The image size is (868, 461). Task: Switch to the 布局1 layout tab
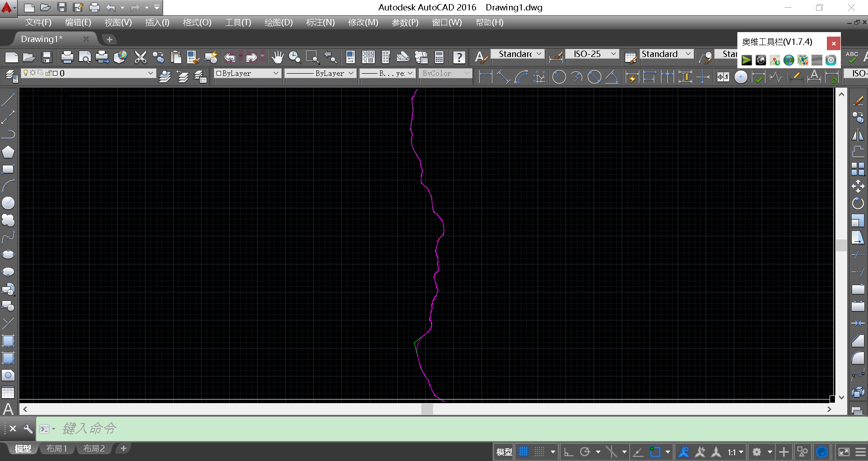click(x=57, y=448)
